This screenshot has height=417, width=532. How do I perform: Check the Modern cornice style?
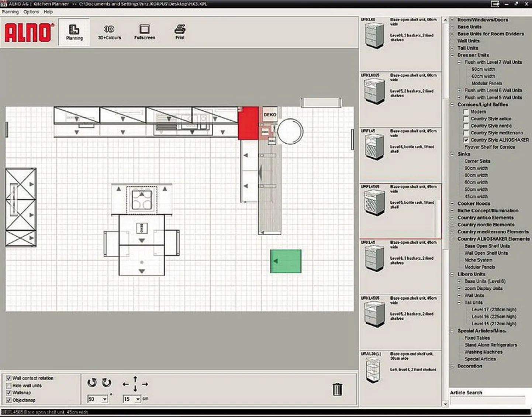pyautogui.click(x=466, y=112)
